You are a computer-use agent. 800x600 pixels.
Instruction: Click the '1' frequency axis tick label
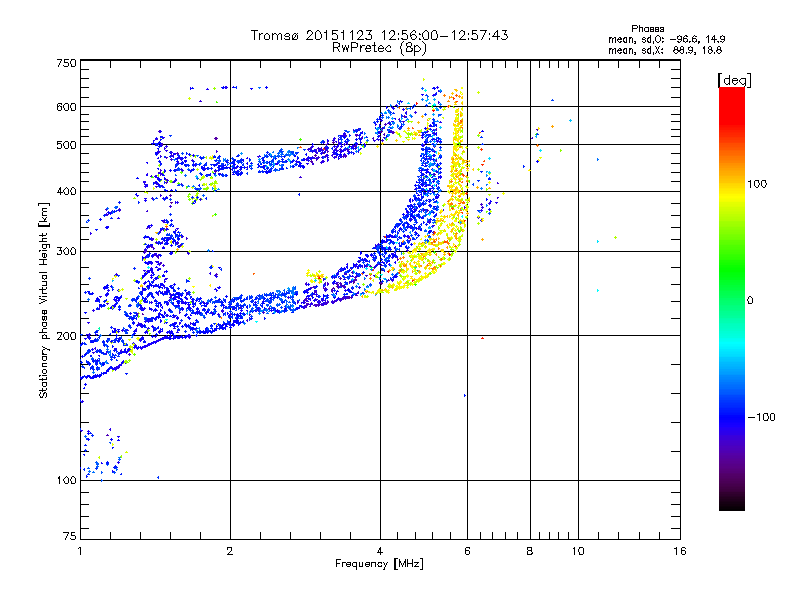[80, 551]
